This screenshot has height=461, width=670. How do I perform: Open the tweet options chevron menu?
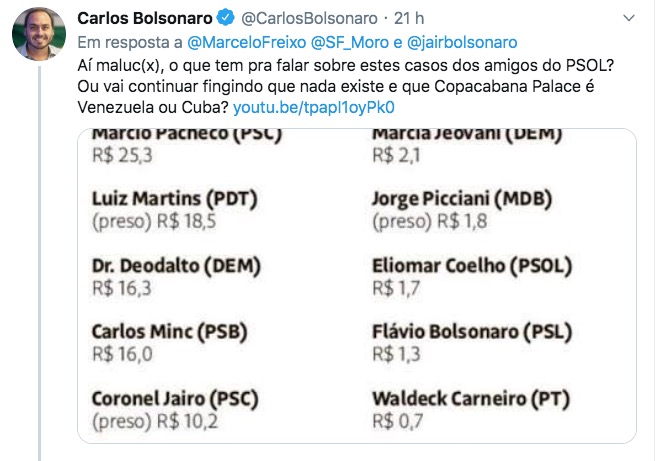coord(628,19)
